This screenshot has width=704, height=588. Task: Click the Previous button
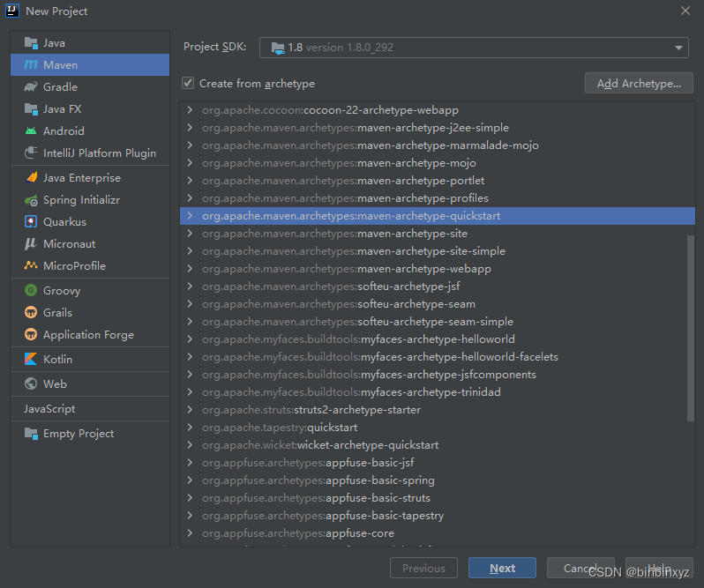pos(423,568)
